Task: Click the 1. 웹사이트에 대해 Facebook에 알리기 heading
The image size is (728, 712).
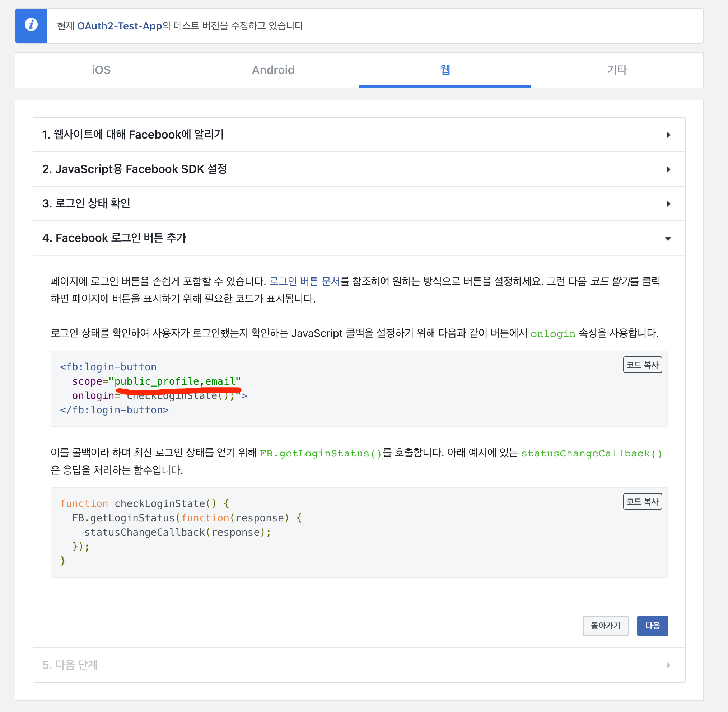Action: coord(133,135)
